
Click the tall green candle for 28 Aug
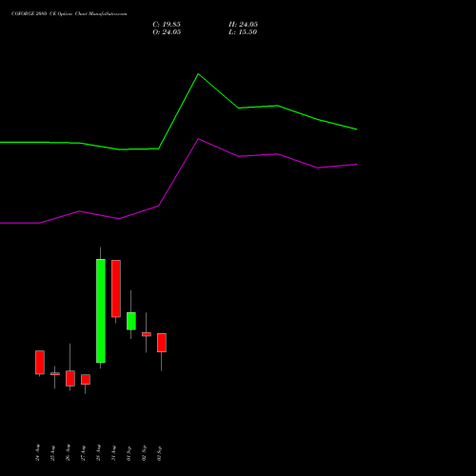coord(101,310)
